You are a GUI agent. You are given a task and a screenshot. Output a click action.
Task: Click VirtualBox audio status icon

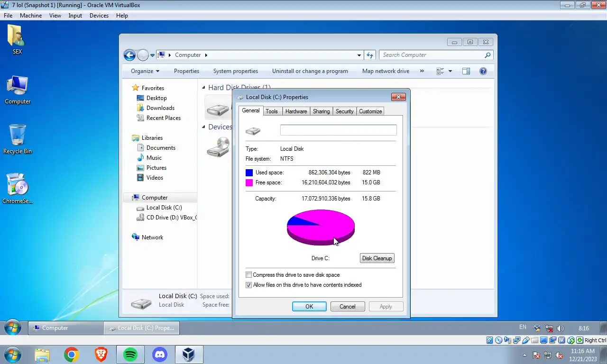click(x=507, y=340)
